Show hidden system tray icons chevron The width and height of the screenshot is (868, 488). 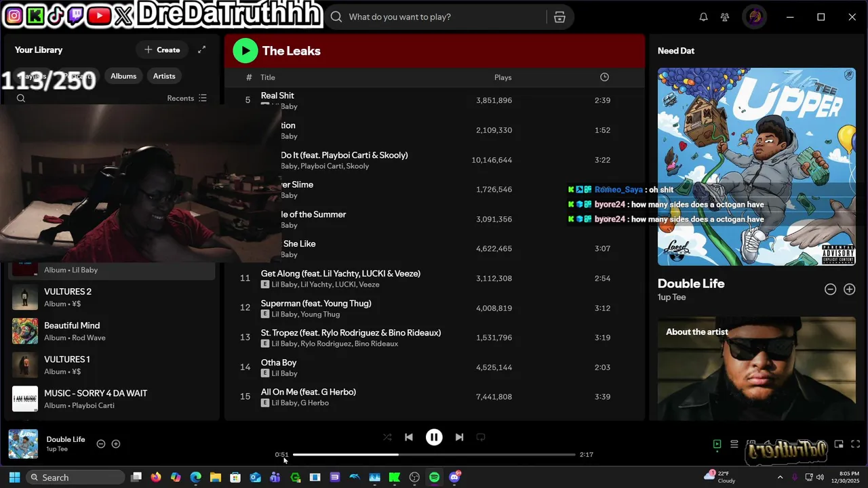pos(780,477)
